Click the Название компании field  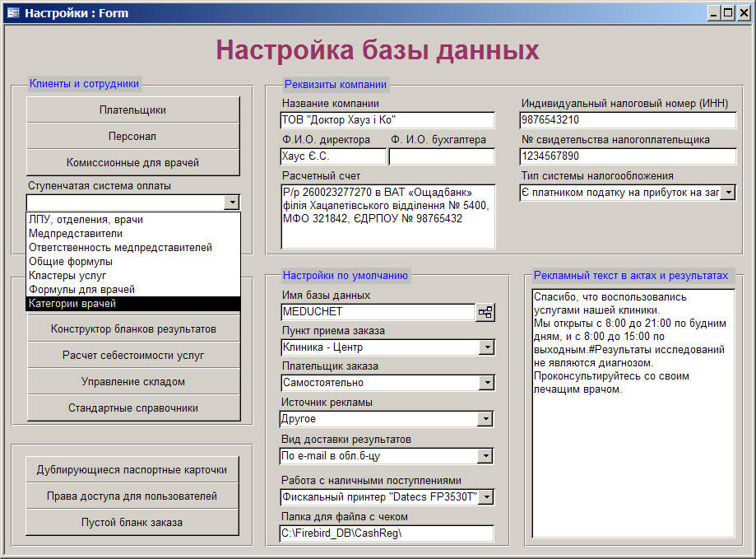[x=387, y=120]
